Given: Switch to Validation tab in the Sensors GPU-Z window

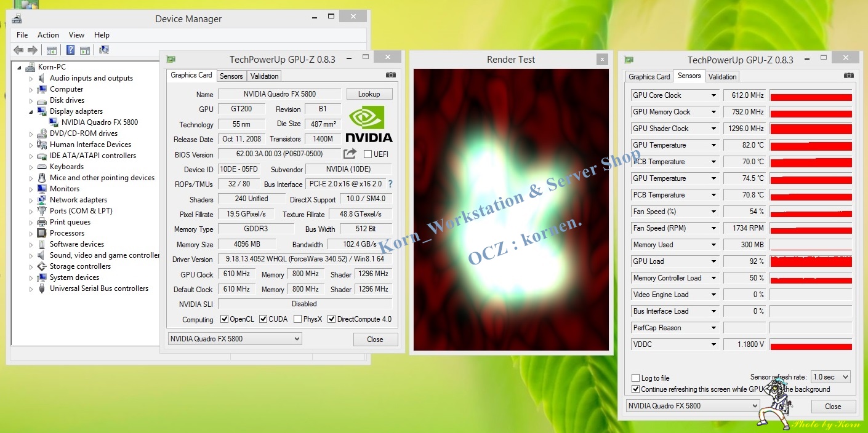Looking at the screenshot, I should (722, 77).
